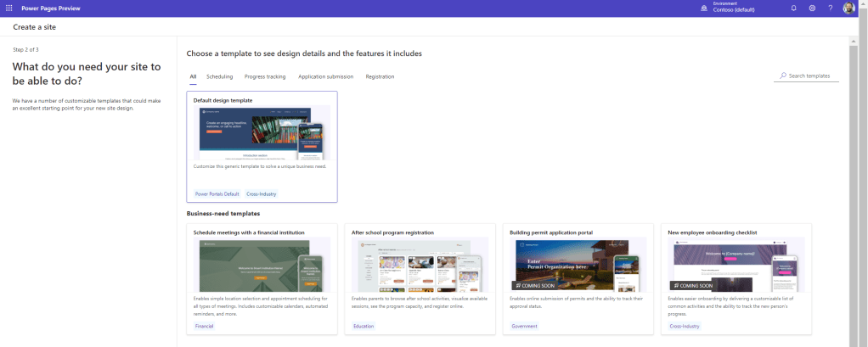Click into the Search templates field

pos(810,76)
